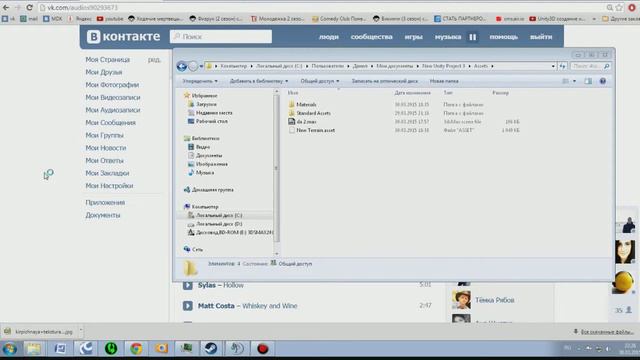Screen dimensions: 640x360
Task: Sort by the Имя column header
Action: pyautogui.click(x=293, y=93)
